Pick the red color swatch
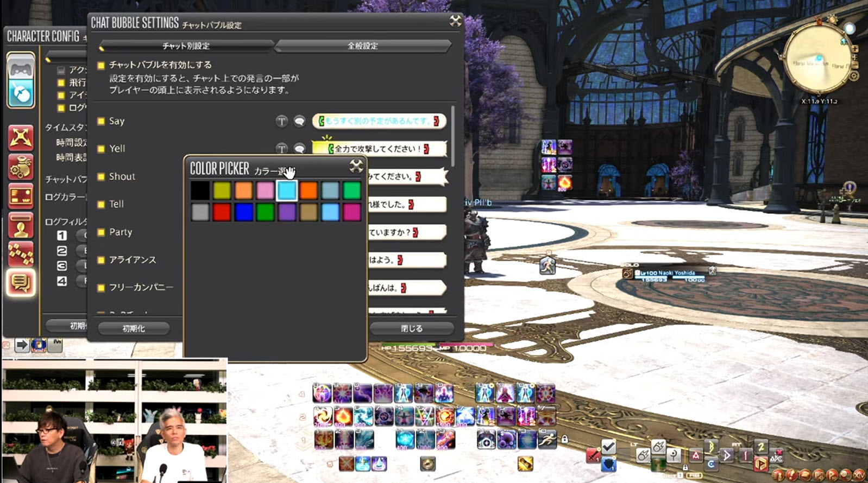Viewport: 868px width, 483px height. tap(222, 212)
